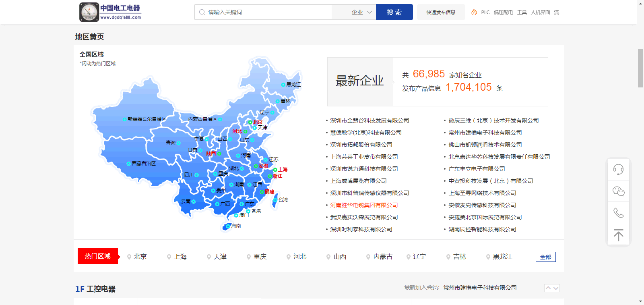Click the 快速发布信息 button

[x=441, y=12]
